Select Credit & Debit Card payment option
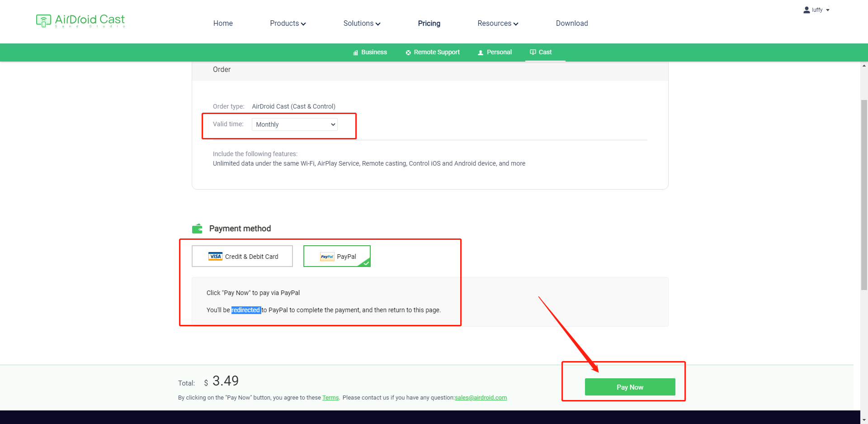Screen dimensions: 868x424 pos(242,256)
